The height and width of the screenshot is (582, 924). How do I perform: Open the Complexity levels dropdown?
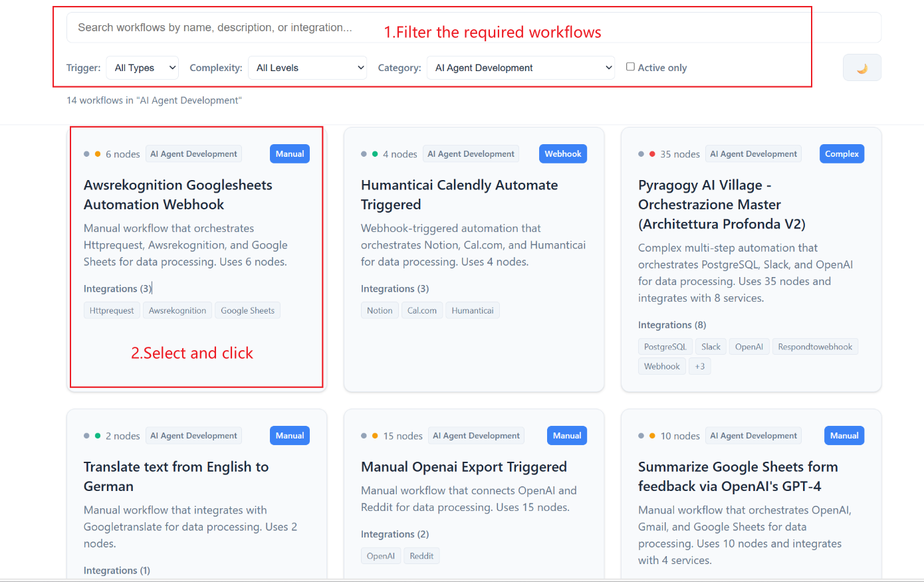307,68
